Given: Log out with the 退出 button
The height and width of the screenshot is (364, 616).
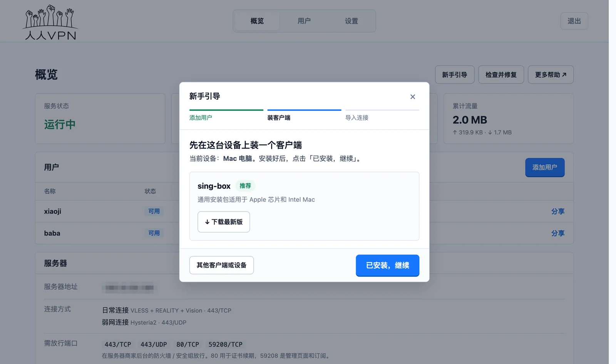Looking at the screenshot, I should tap(574, 21).
